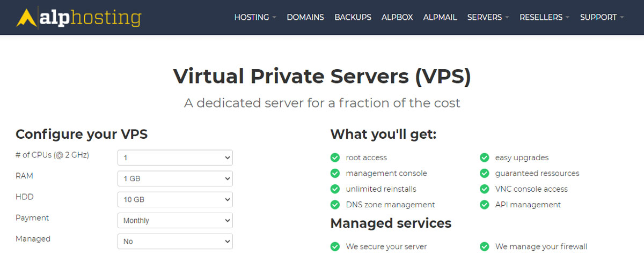Expand the SUPPORT navigation menu
The height and width of the screenshot is (255, 644).
tap(602, 17)
